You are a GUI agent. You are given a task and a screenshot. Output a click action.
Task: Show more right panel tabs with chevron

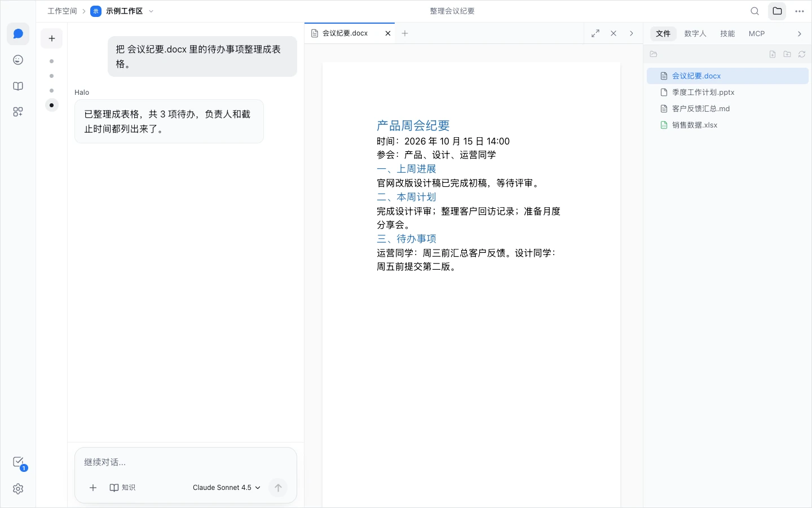pos(800,34)
